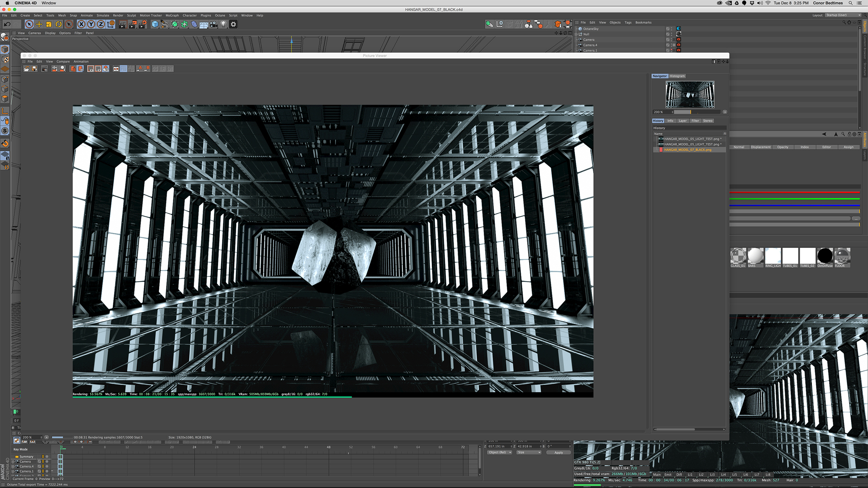Click the green color channel slider
This screenshot has width=868, height=488.
[795, 199]
